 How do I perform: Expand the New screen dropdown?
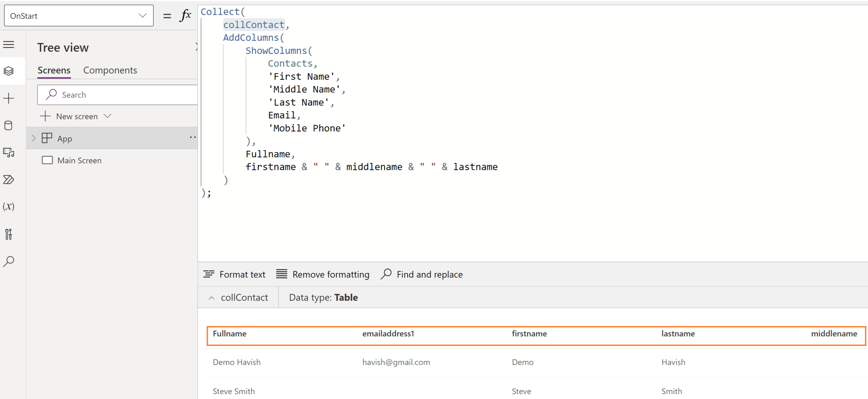(107, 116)
